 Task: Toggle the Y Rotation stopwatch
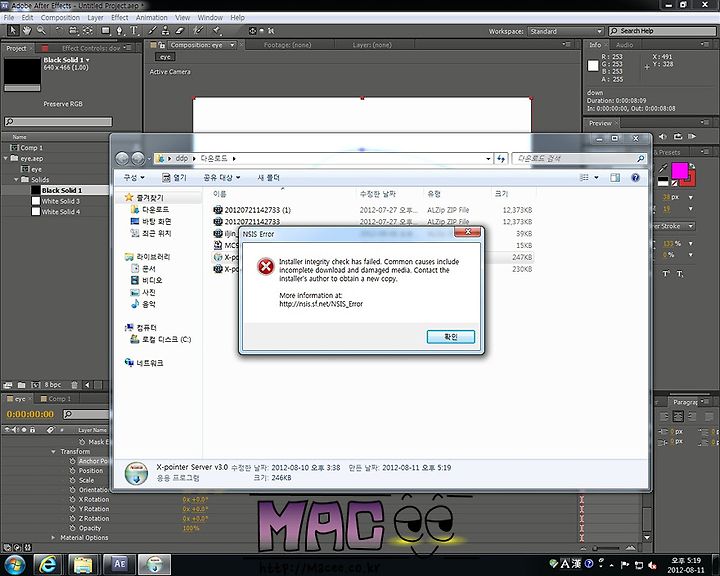click(x=73, y=509)
